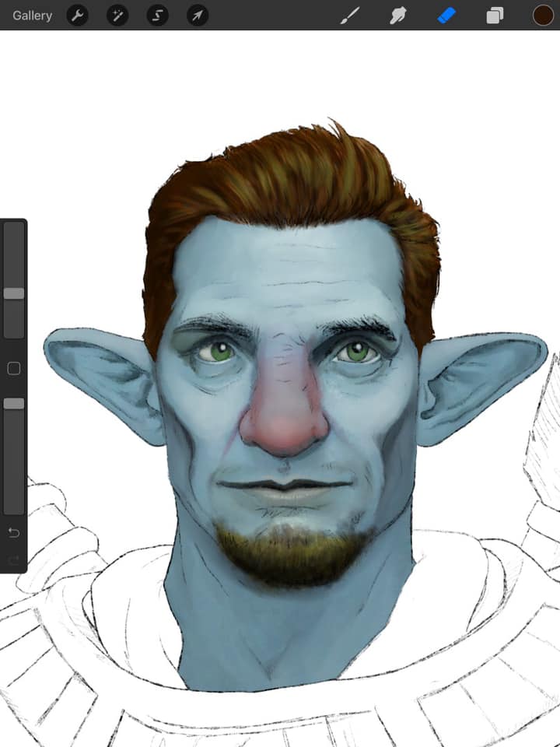Tap the brush opacity slider handle
This screenshot has height=747, width=560.
point(14,404)
